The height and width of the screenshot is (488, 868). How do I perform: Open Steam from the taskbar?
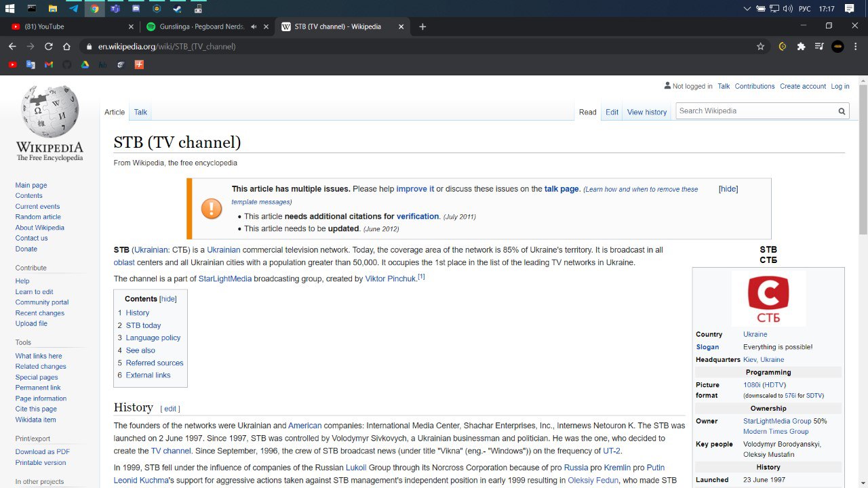(x=177, y=8)
